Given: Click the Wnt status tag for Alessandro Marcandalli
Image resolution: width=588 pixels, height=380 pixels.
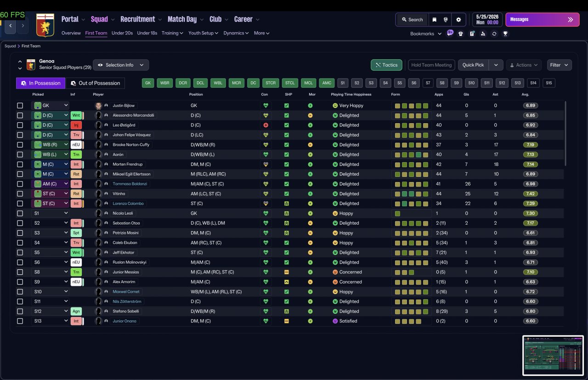Looking at the screenshot, I should tap(77, 115).
